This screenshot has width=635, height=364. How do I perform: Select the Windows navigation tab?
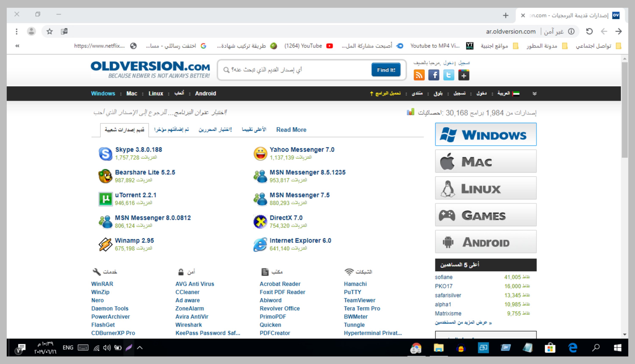103,93
